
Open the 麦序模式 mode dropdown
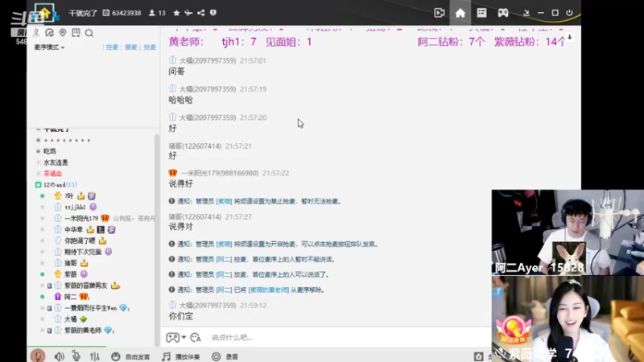(49, 47)
